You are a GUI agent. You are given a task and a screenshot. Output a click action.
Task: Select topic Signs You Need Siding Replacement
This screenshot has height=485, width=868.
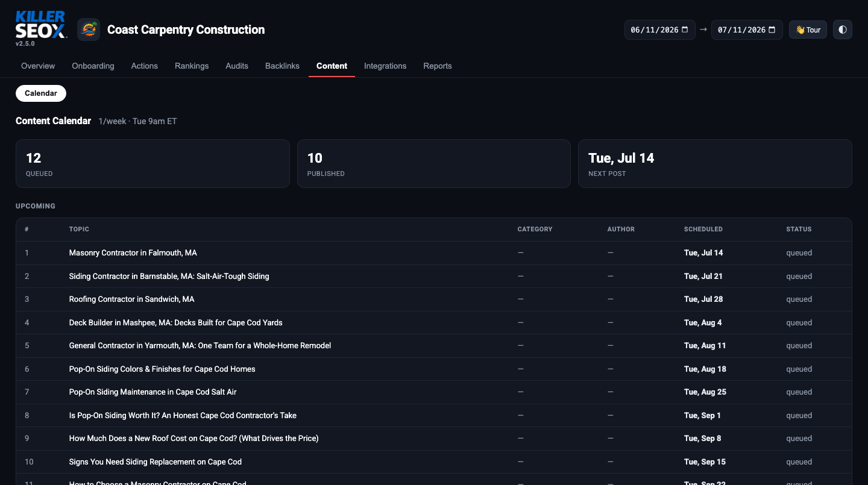[156, 462]
